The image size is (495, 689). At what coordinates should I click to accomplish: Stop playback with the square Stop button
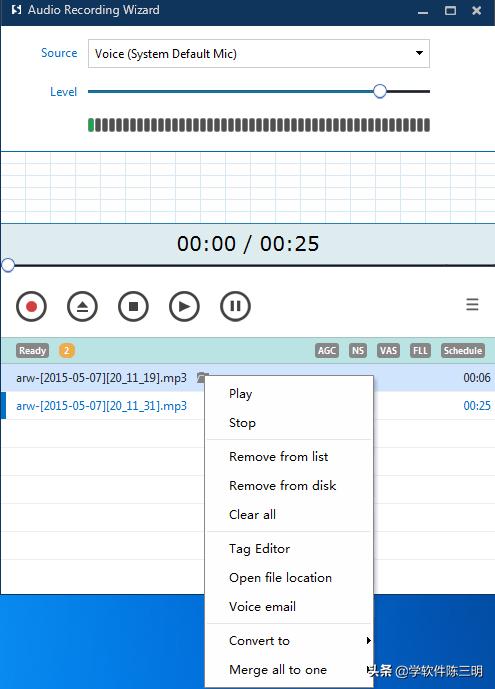coord(133,306)
